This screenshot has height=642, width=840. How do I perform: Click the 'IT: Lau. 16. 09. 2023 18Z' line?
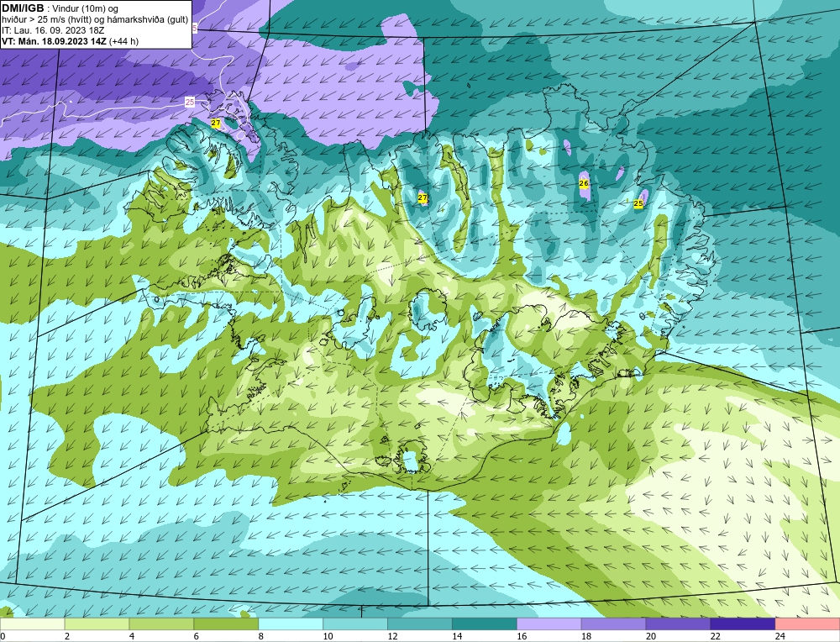[53, 30]
